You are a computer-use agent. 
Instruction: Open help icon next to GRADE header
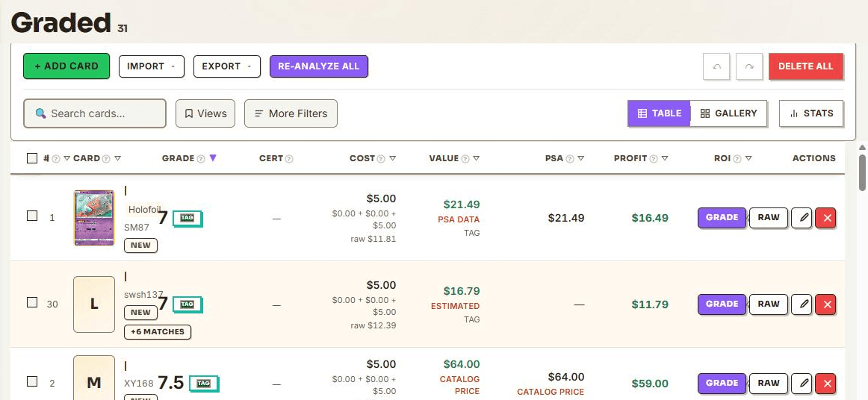[x=202, y=159]
